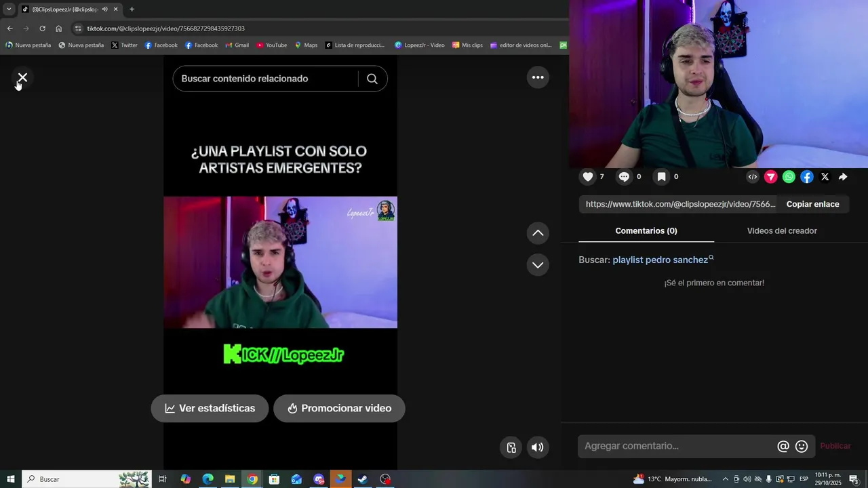
Task: Mute the ClipsLopeezJr tab audio icon
Action: tap(104, 9)
